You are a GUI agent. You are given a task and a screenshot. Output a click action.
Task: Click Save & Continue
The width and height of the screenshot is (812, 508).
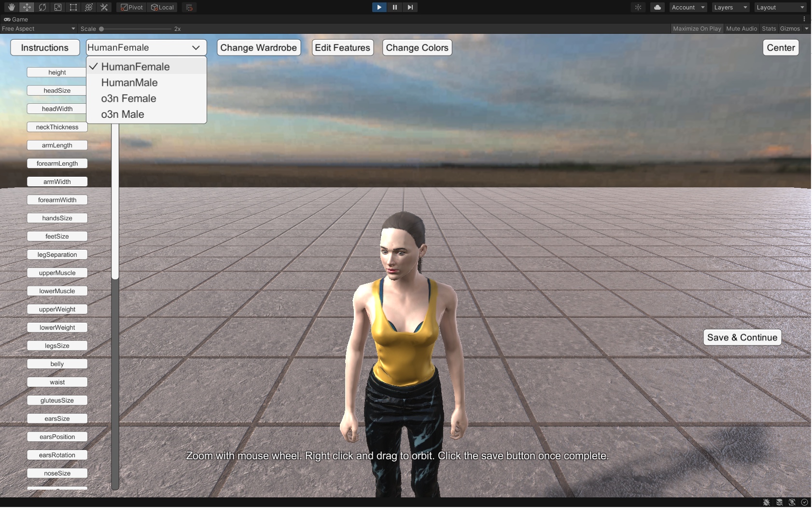(x=742, y=338)
